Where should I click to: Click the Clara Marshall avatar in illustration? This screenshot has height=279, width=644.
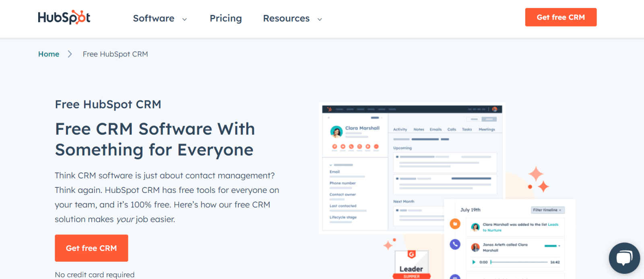pos(336,131)
